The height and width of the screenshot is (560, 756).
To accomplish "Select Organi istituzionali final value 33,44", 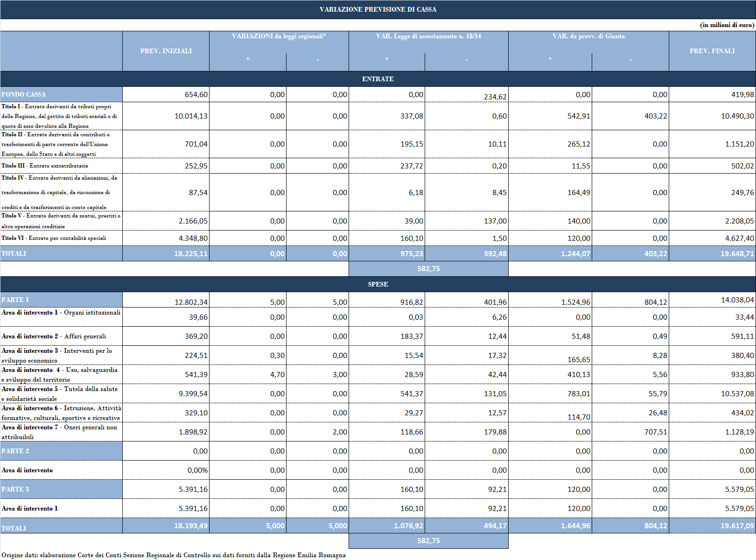I will pyautogui.click(x=744, y=317).
